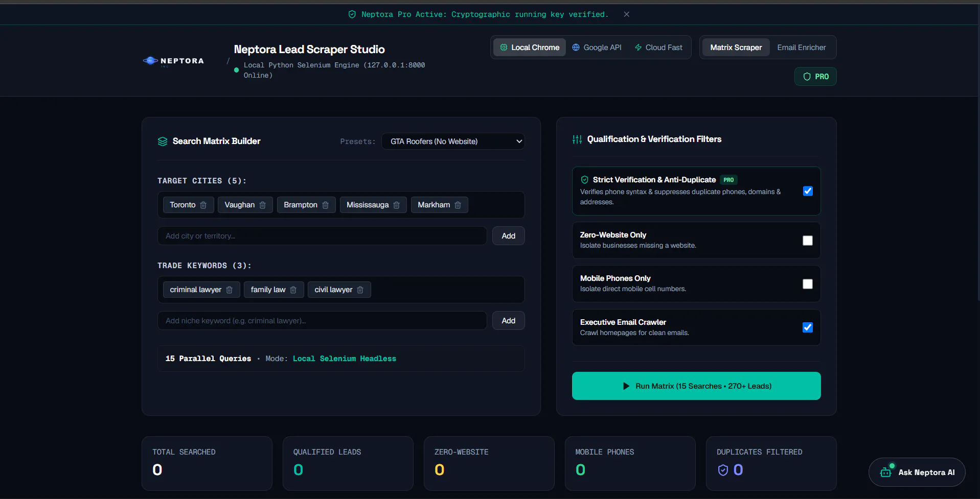The width and height of the screenshot is (980, 499).
Task: Click the Search Matrix Builder layers icon
Action: 163,141
